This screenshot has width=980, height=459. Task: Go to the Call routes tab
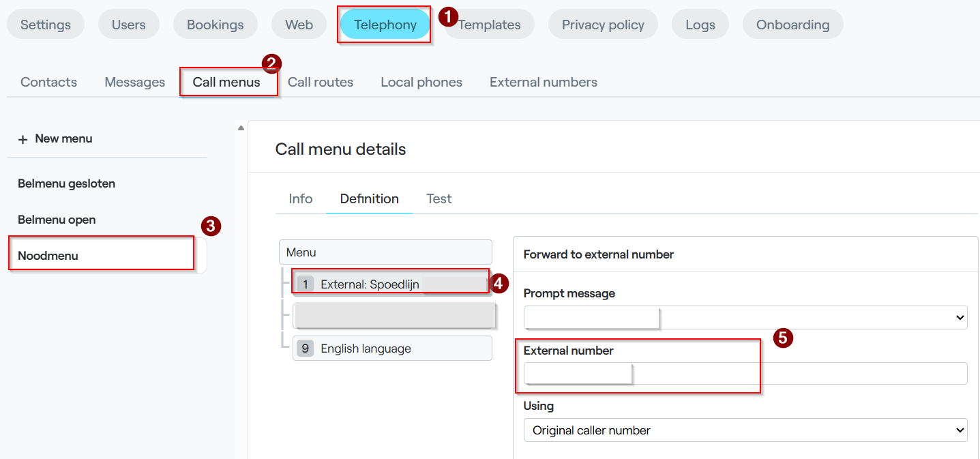click(x=321, y=83)
